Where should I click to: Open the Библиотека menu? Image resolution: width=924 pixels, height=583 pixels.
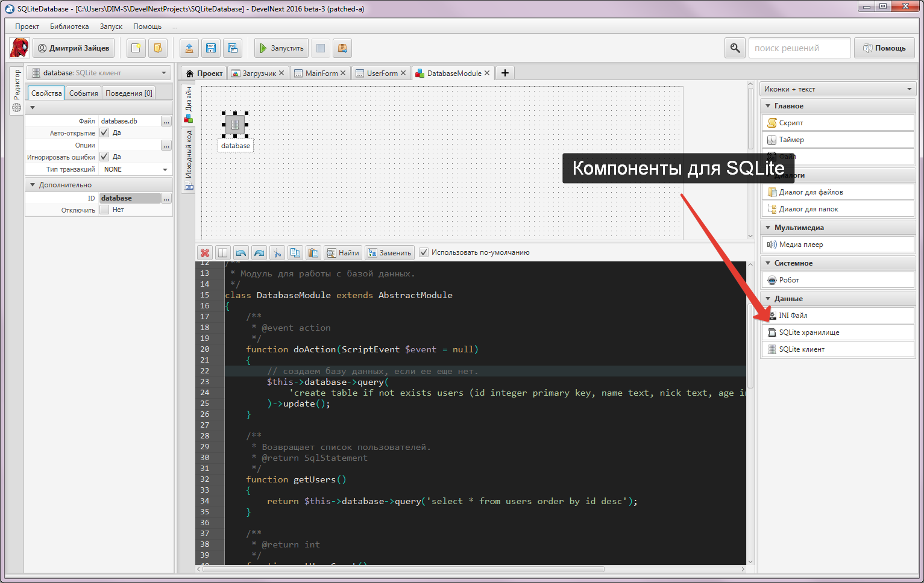[69, 26]
